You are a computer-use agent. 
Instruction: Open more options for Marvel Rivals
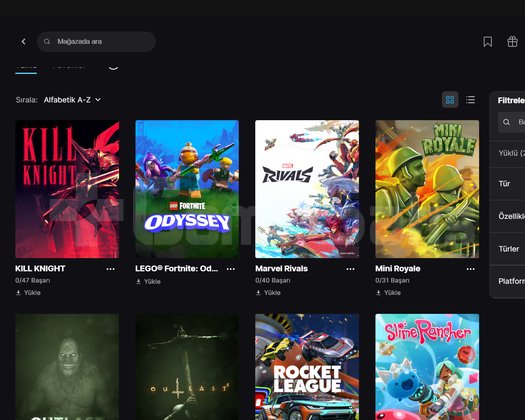click(x=350, y=269)
